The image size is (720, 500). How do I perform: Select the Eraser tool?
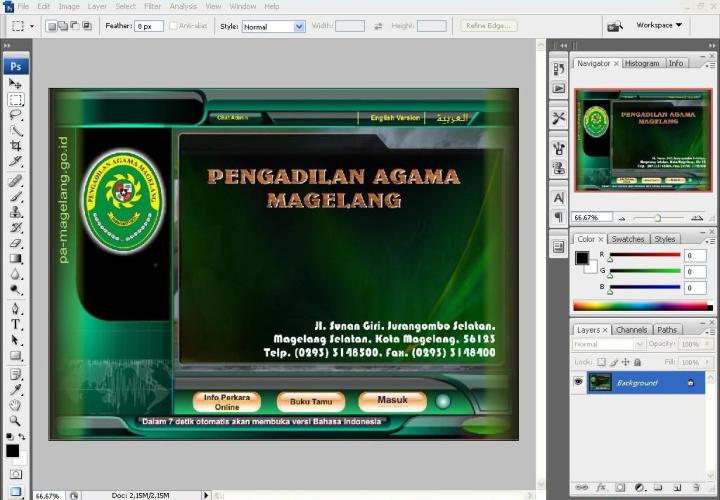tap(15, 243)
